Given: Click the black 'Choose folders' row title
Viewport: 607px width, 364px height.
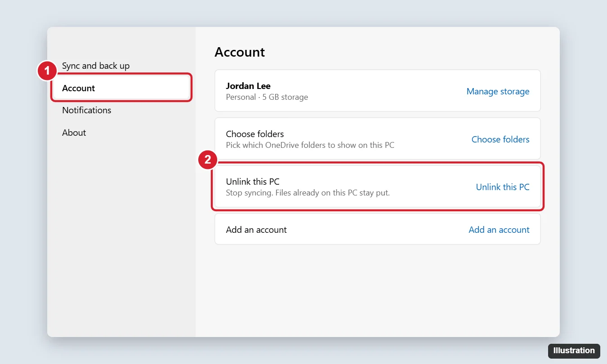Looking at the screenshot, I should 255,134.
